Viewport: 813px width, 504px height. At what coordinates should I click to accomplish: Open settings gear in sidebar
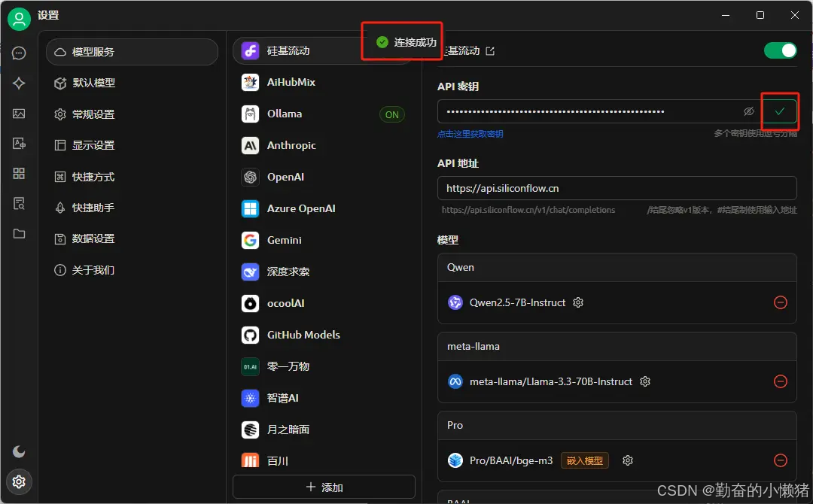[x=19, y=481]
